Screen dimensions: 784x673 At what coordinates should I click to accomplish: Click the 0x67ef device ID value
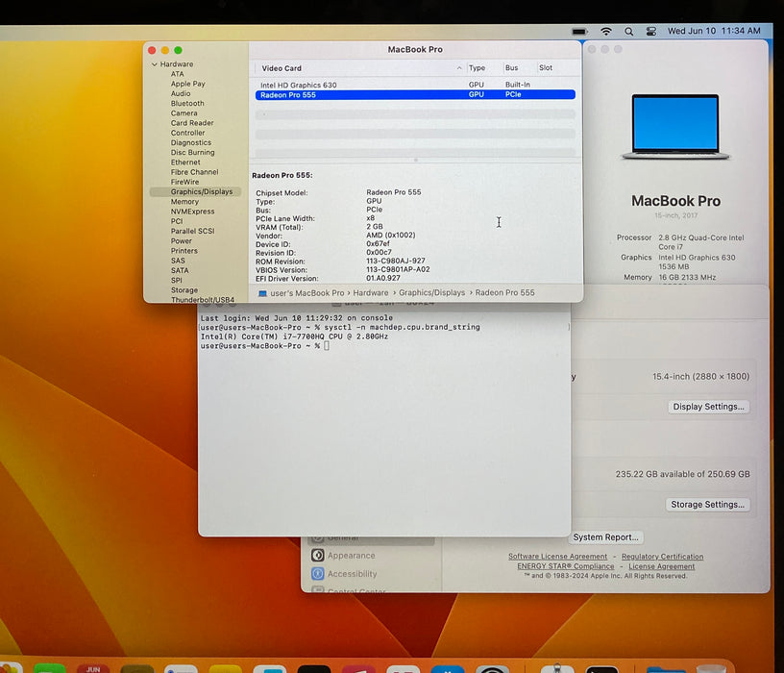[378, 243]
